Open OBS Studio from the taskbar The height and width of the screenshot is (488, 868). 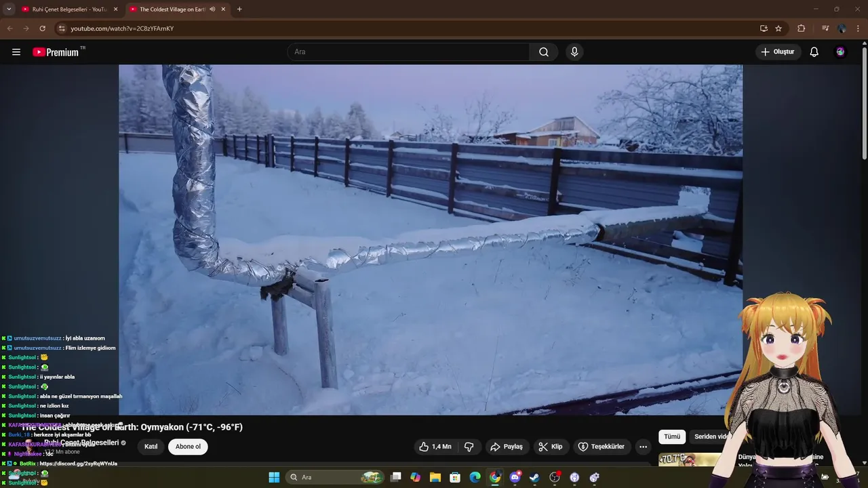555,477
